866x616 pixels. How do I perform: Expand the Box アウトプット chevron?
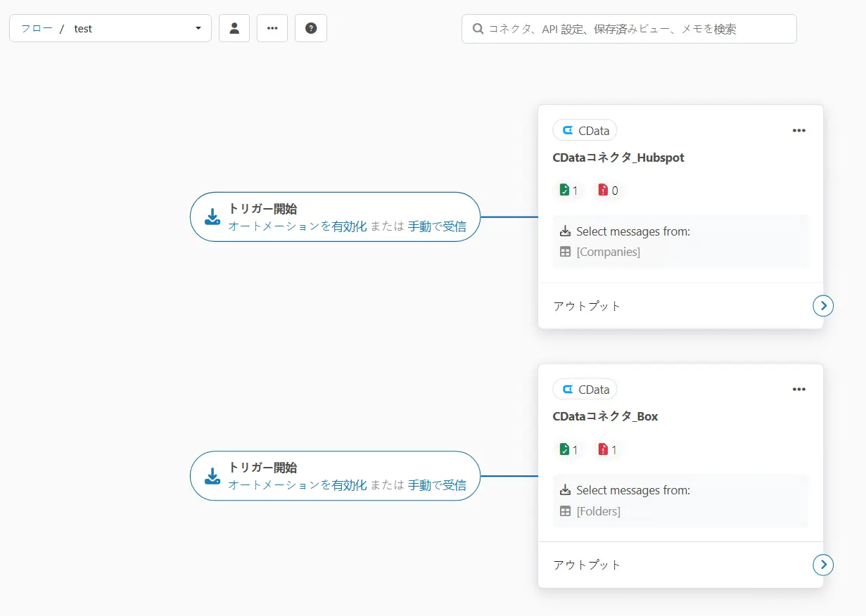[x=823, y=565]
